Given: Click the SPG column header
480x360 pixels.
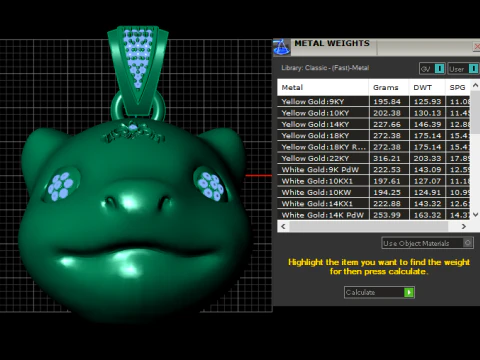Looking at the screenshot, I should (x=457, y=87).
